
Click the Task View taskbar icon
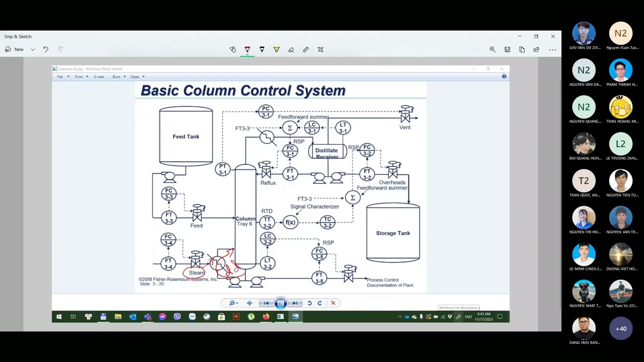73,316
